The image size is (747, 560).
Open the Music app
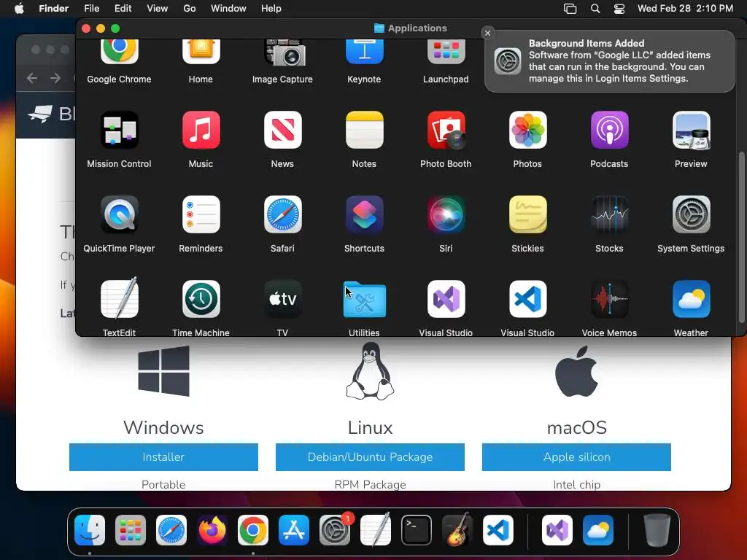201,130
